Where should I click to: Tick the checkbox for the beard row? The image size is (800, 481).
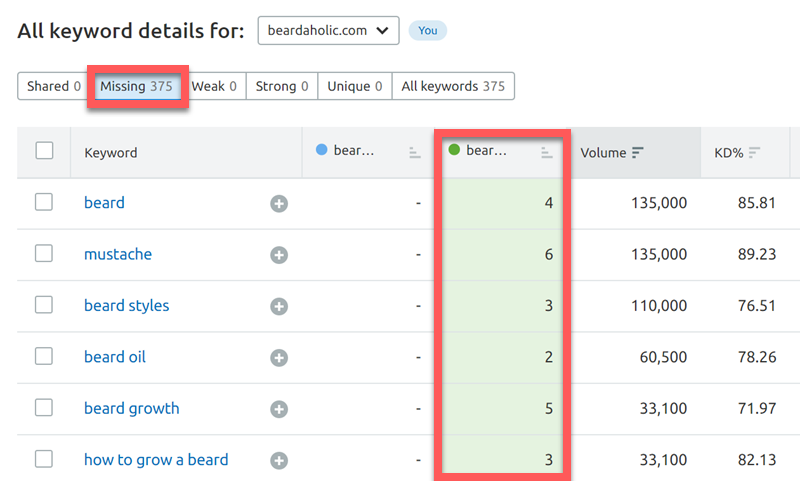pyautogui.click(x=44, y=202)
